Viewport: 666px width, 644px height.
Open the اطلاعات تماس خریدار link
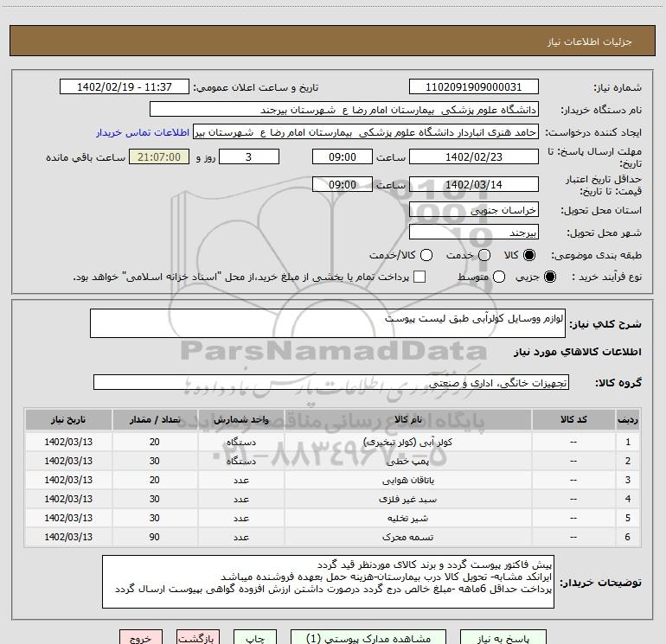coord(143,132)
